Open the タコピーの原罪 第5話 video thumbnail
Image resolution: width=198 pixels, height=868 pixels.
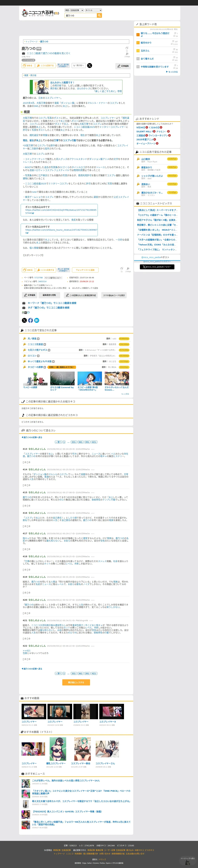coord(90,378)
